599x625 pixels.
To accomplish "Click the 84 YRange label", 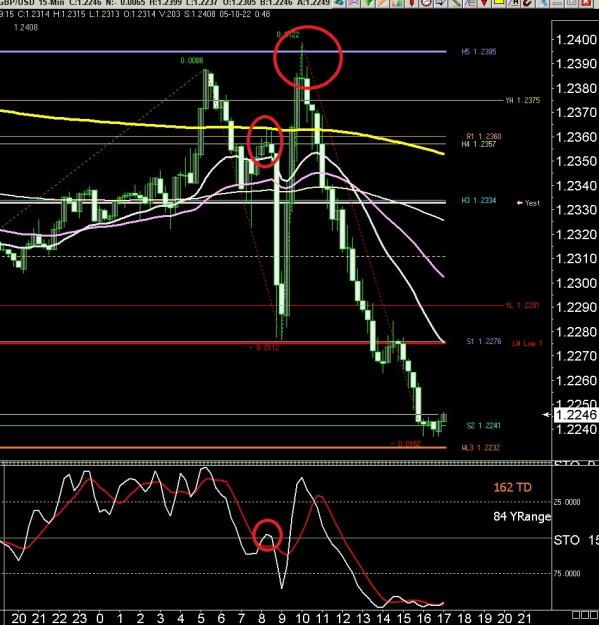I will 522,517.
